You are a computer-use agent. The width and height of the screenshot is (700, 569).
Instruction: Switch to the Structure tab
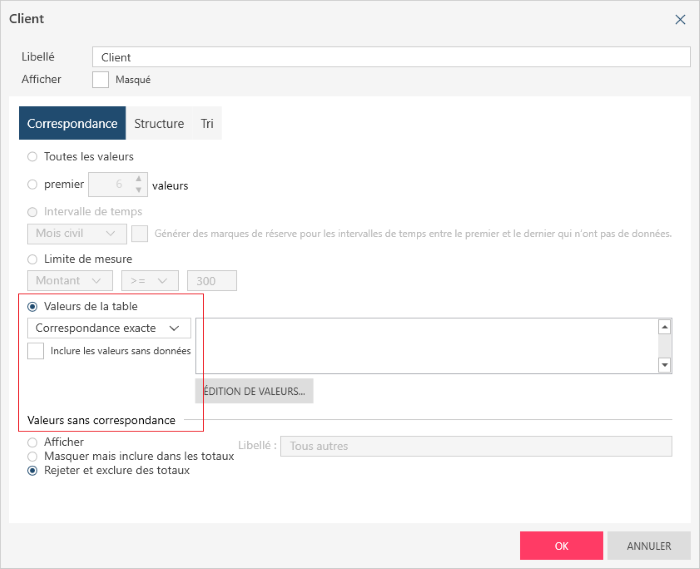coord(159,123)
